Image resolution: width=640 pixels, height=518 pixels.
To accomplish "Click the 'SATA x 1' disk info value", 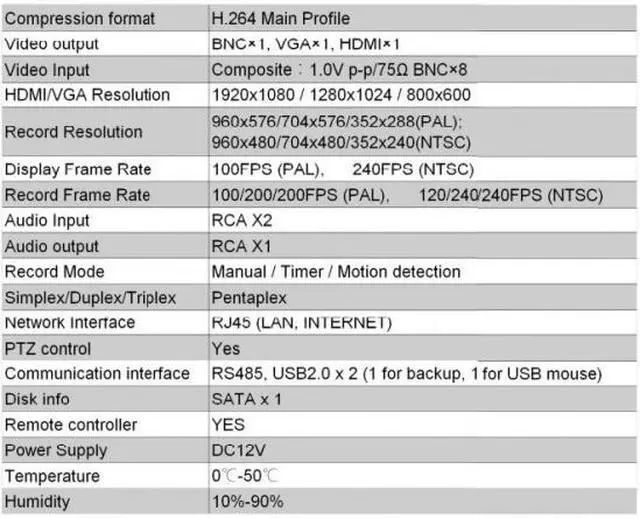I will click(x=246, y=399).
